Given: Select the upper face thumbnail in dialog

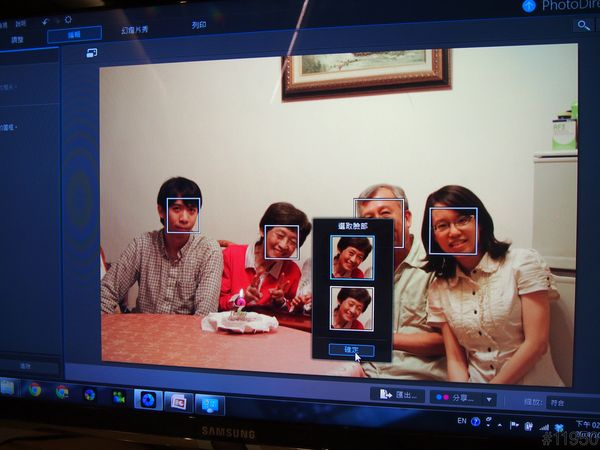Looking at the screenshot, I should 352,257.
